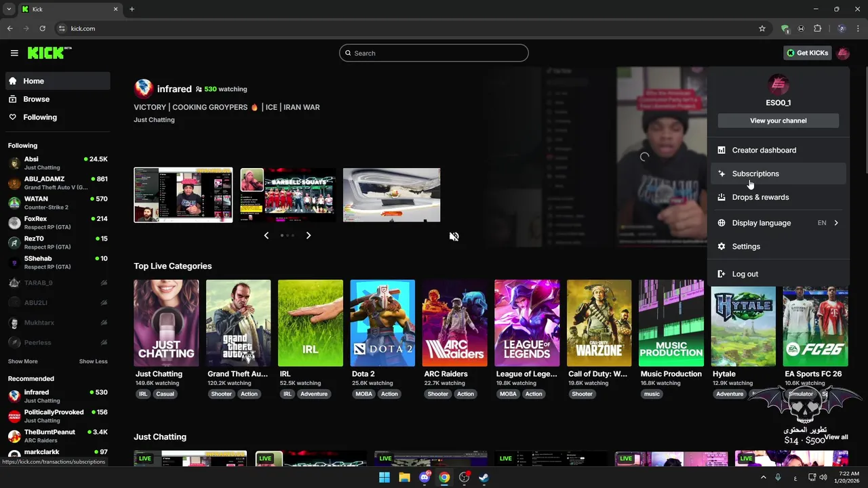Viewport: 868px width, 488px height.
Task: Open Call of Duty Warzone category card
Action: pos(599,323)
